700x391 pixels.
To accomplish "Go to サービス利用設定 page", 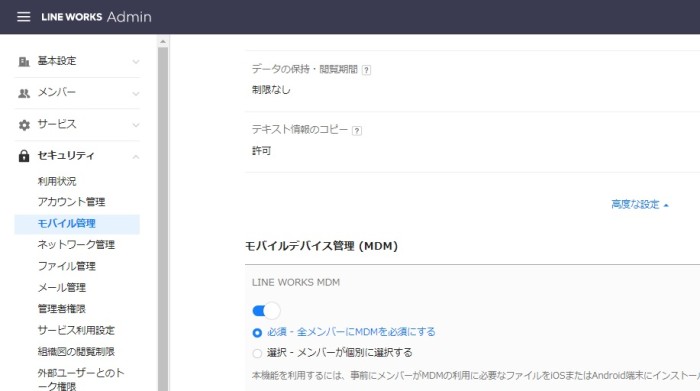I will point(76,330).
